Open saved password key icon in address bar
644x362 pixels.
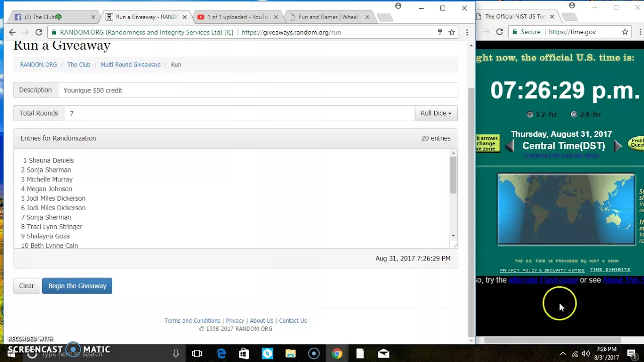tap(440, 32)
